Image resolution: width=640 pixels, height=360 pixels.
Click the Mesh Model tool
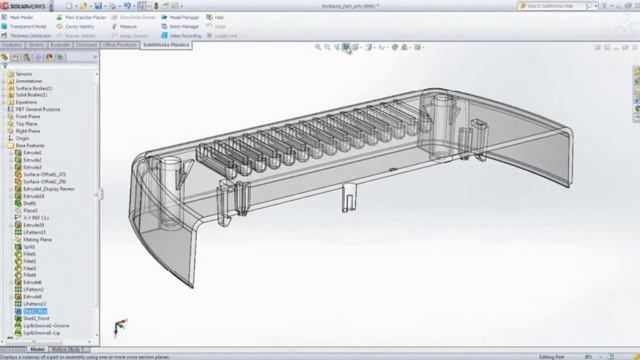17,18
